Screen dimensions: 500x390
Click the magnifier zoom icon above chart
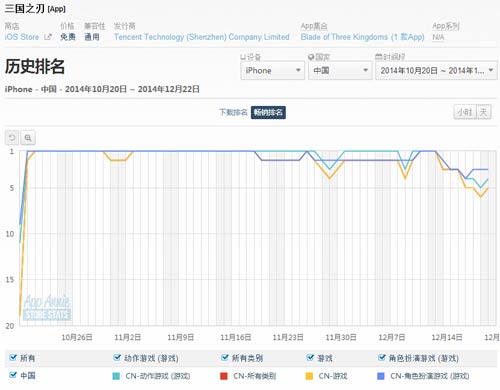(x=28, y=138)
